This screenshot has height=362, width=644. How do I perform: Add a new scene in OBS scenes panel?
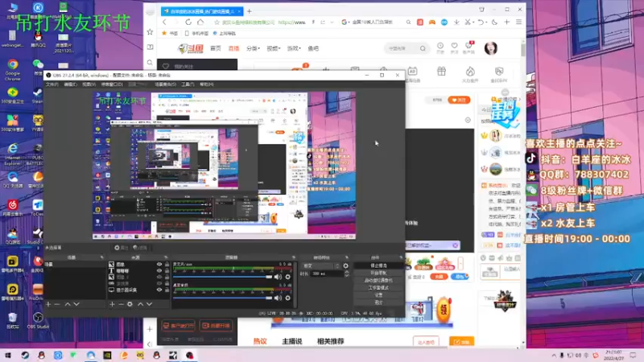(48, 304)
